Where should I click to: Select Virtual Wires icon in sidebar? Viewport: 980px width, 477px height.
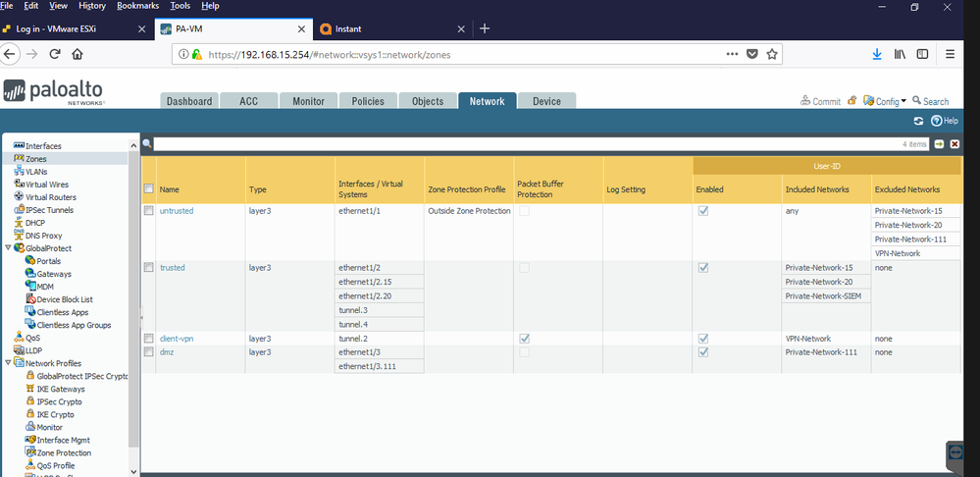pos(19,185)
